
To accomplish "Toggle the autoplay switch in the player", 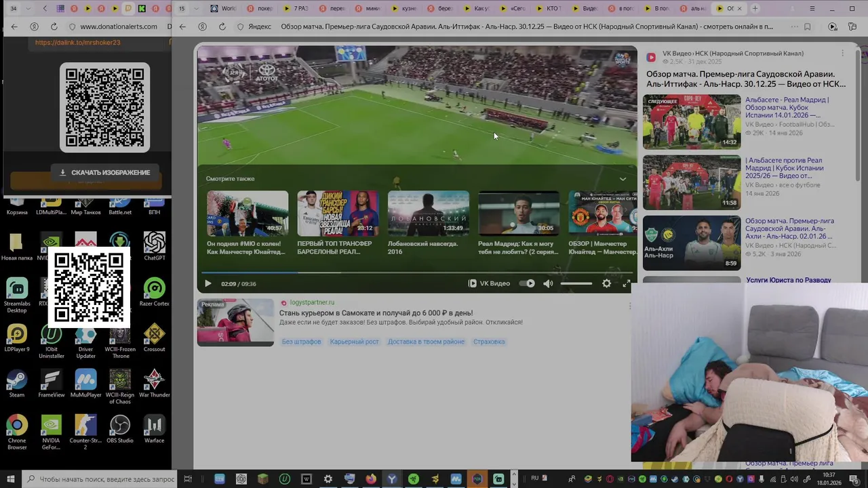I will pos(527,283).
